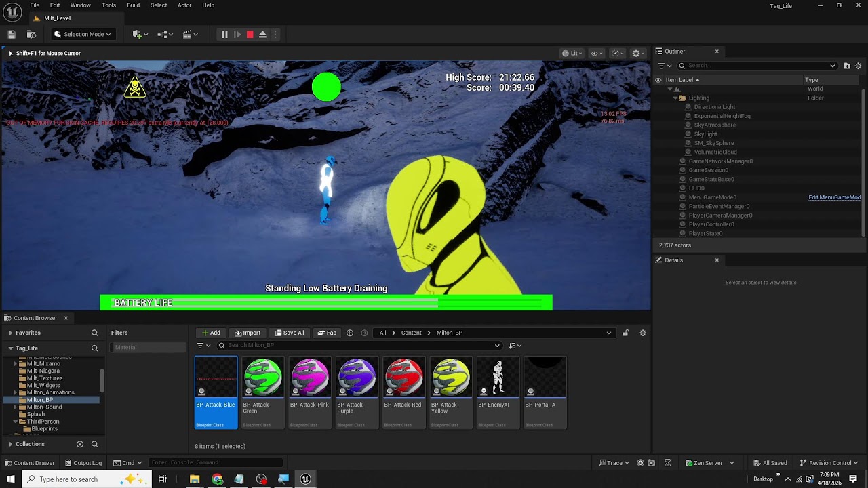Go back in Content Browser history
868x488 pixels.
(350, 333)
